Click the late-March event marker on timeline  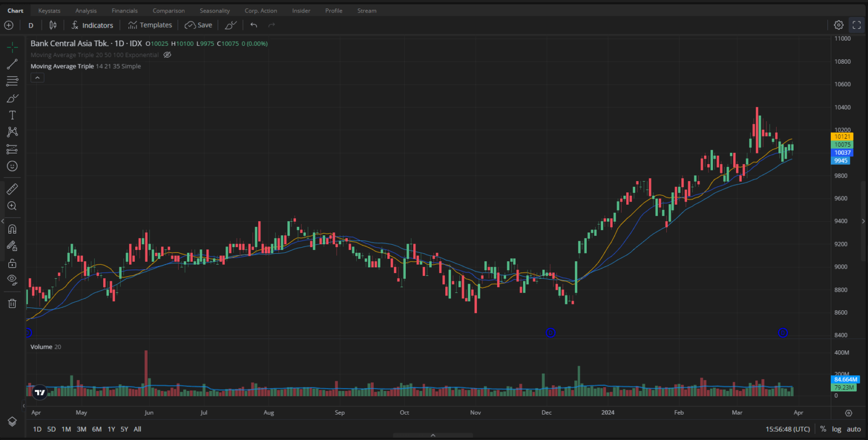point(782,333)
